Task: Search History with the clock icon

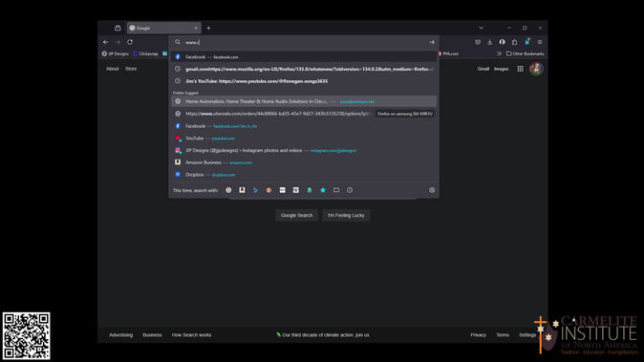Action: (350, 190)
